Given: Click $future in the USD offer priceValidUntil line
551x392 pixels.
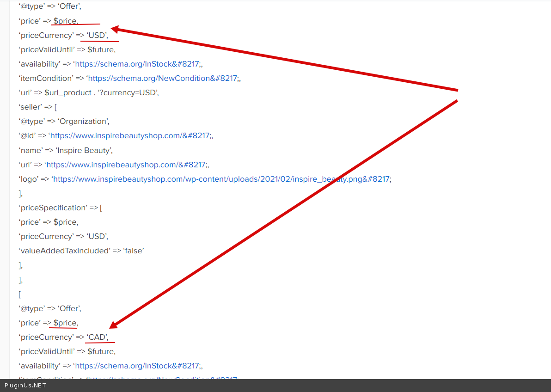Looking at the screenshot, I should (x=101, y=49).
